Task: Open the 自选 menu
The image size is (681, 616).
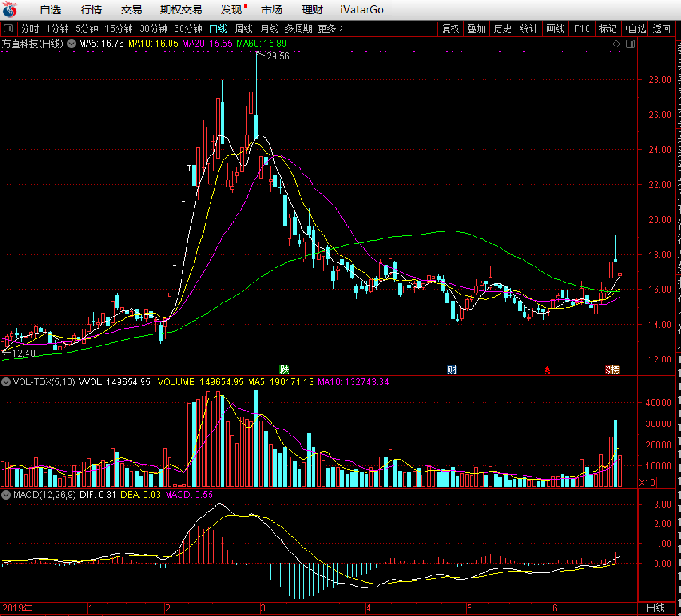Action: click(x=51, y=10)
